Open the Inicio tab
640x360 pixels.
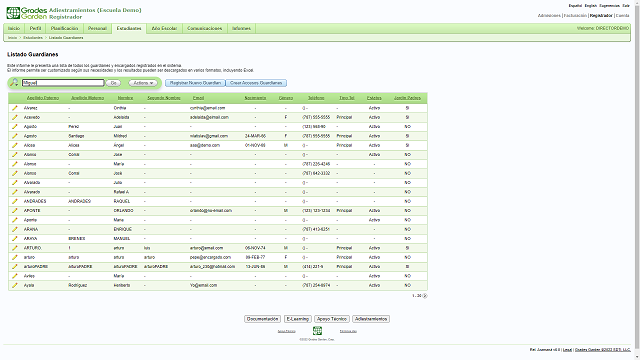pos(14,29)
